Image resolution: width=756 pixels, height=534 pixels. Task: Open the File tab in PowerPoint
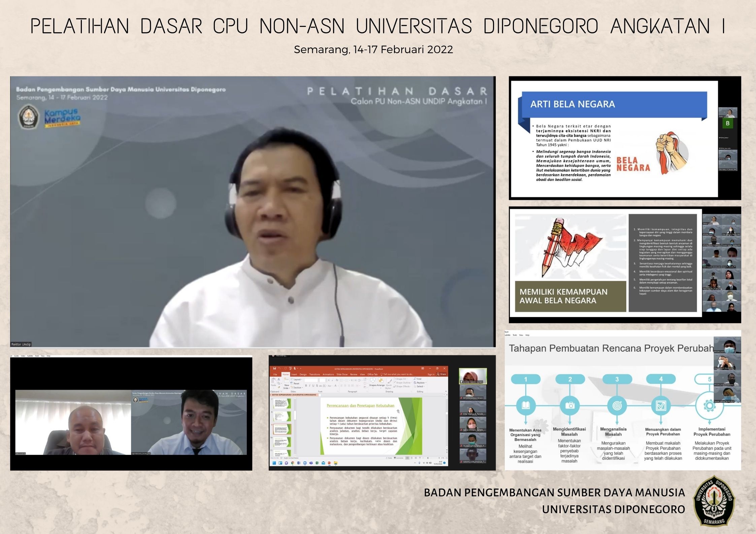[x=275, y=374]
